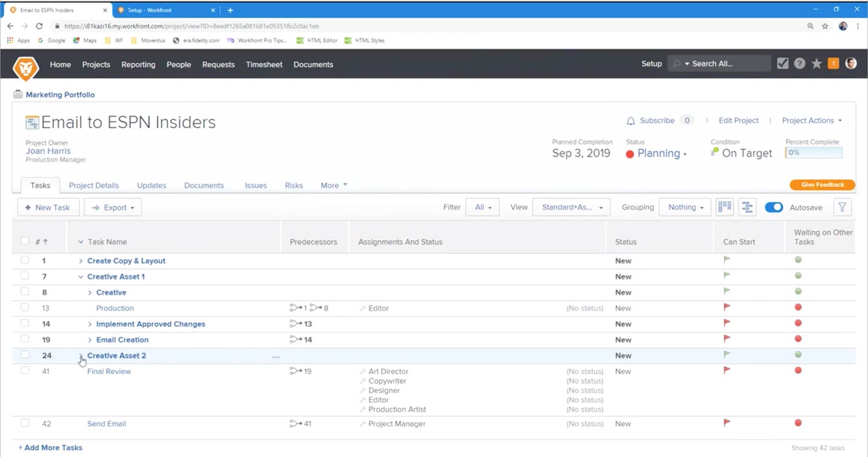Check the box for task 19 Email Creation
Image resolution: width=868 pixels, height=457 pixels.
pyautogui.click(x=24, y=339)
